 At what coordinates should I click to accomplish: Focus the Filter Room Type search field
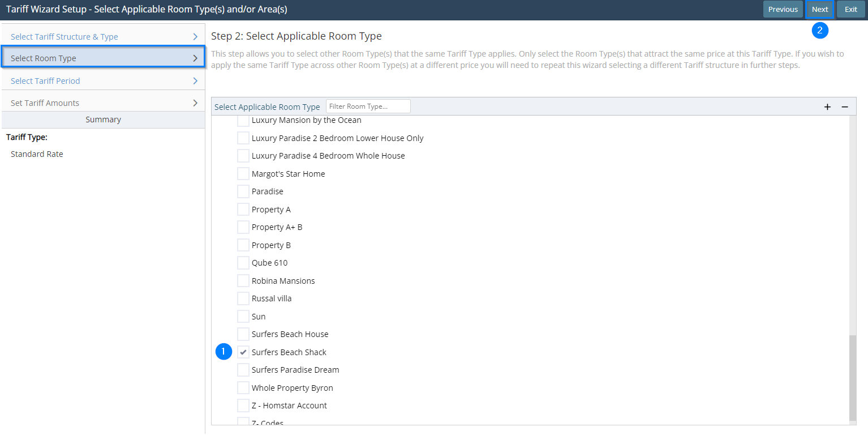pos(368,106)
